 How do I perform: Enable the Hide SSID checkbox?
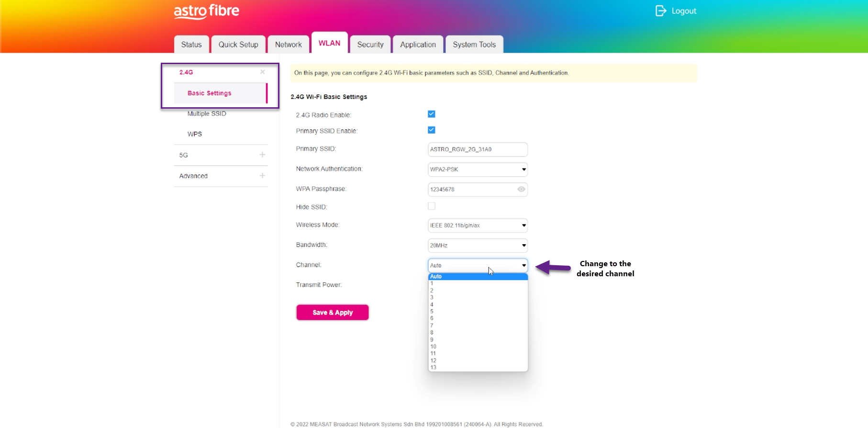pos(431,206)
